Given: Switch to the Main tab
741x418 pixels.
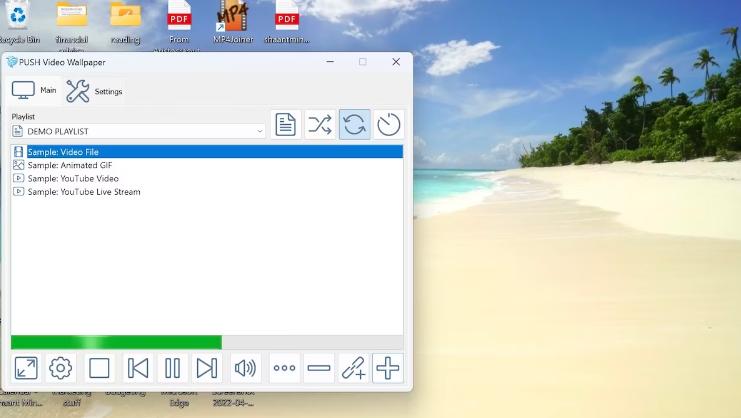Looking at the screenshot, I should click(34, 90).
